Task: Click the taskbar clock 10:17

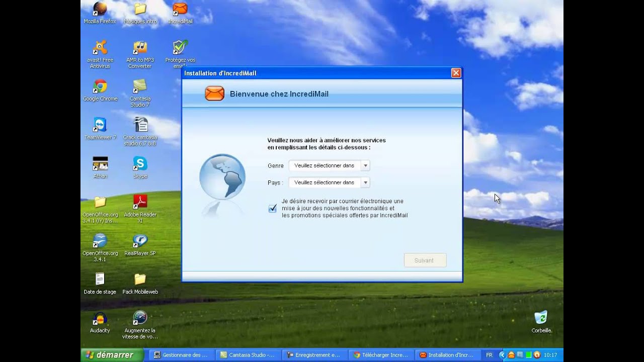Action: (x=550, y=355)
